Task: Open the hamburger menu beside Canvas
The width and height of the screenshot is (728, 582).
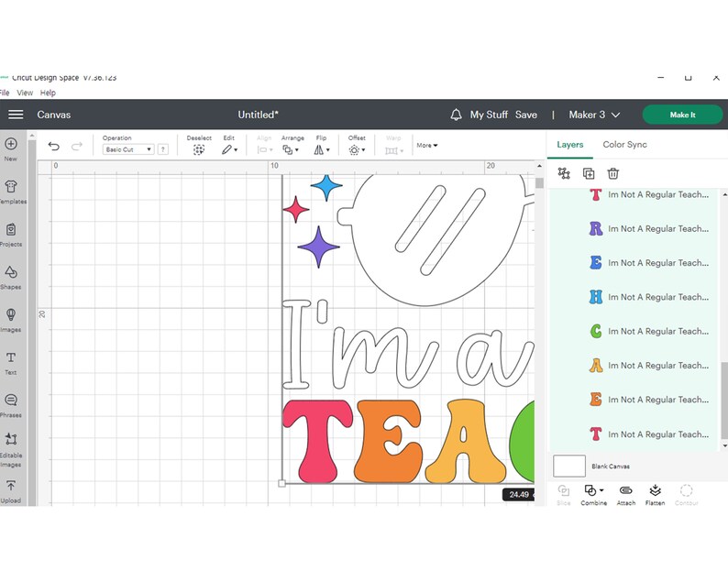Action: click(x=16, y=115)
